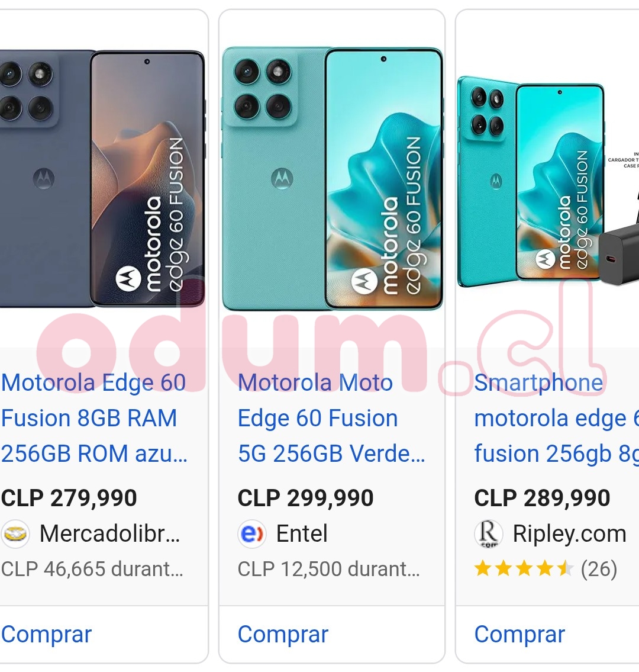This screenshot has height=672, width=639.
Task: Select the CLP 299,990 price
Action: pyautogui.click(x=305, y=498)
